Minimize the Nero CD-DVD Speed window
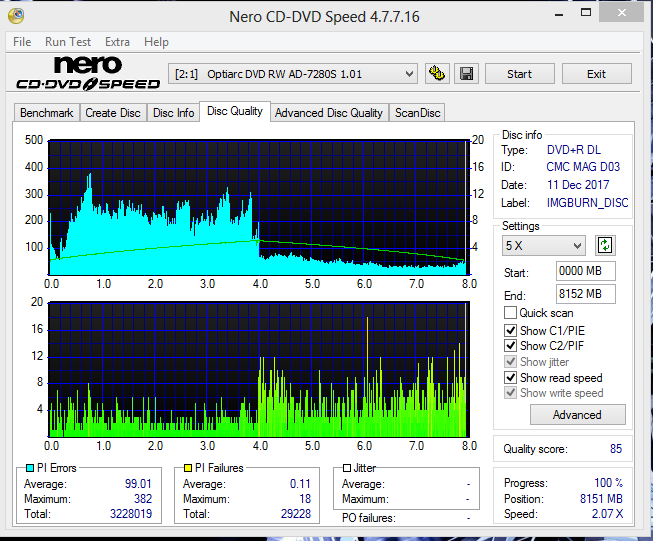 (559, 15)
